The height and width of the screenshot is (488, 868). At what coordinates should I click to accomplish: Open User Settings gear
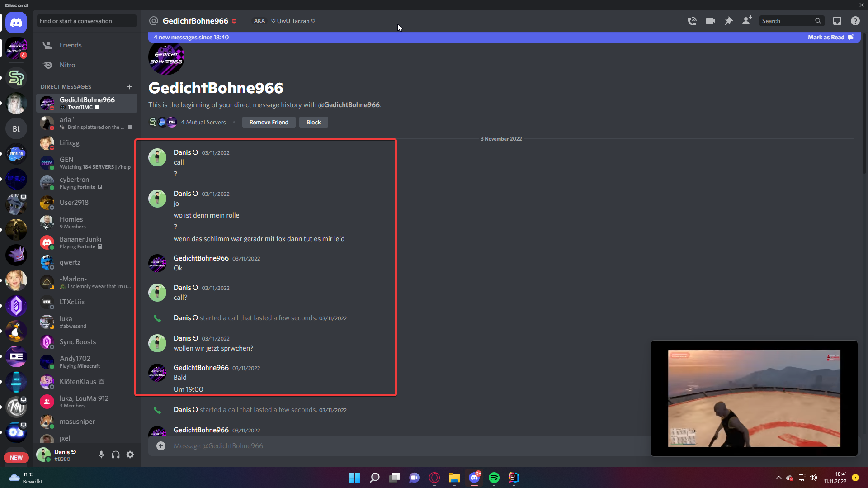[x=130, y=455]
